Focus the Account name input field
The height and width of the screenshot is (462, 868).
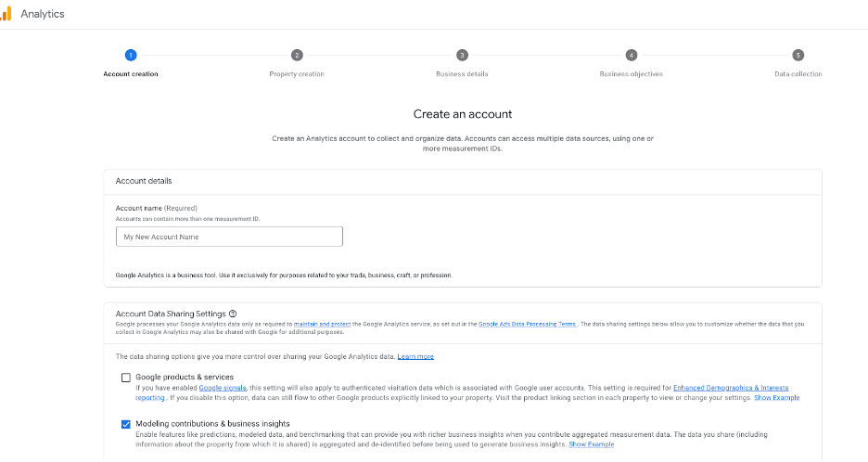click(x=229, y=237)
